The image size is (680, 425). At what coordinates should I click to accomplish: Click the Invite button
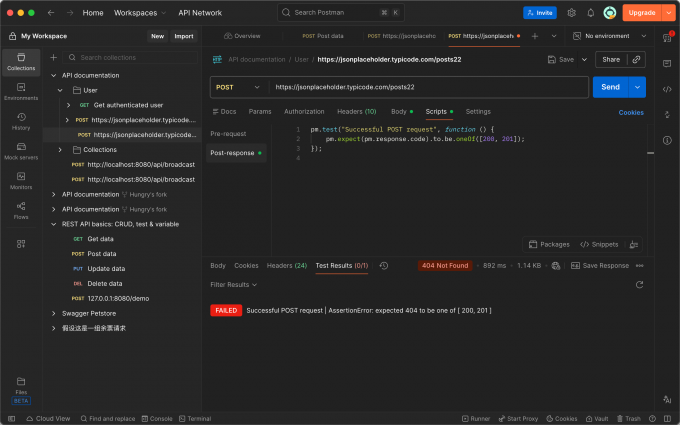[x=540, y=13]
